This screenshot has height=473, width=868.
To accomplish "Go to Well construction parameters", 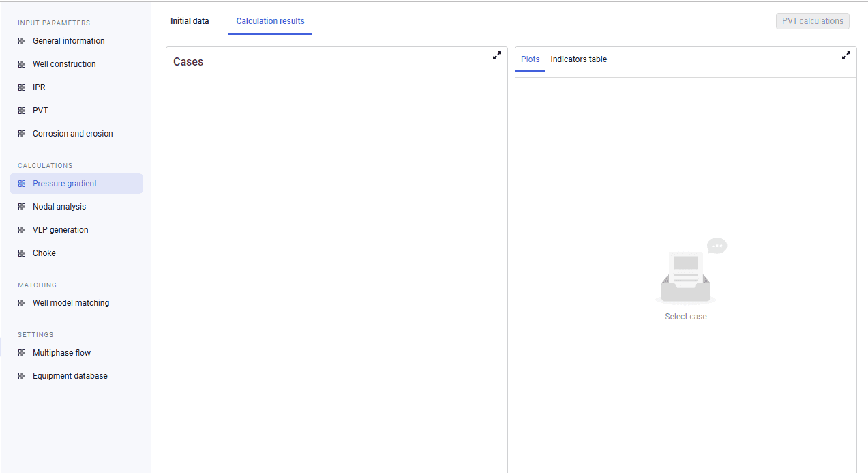I will [x=76, y=64].
